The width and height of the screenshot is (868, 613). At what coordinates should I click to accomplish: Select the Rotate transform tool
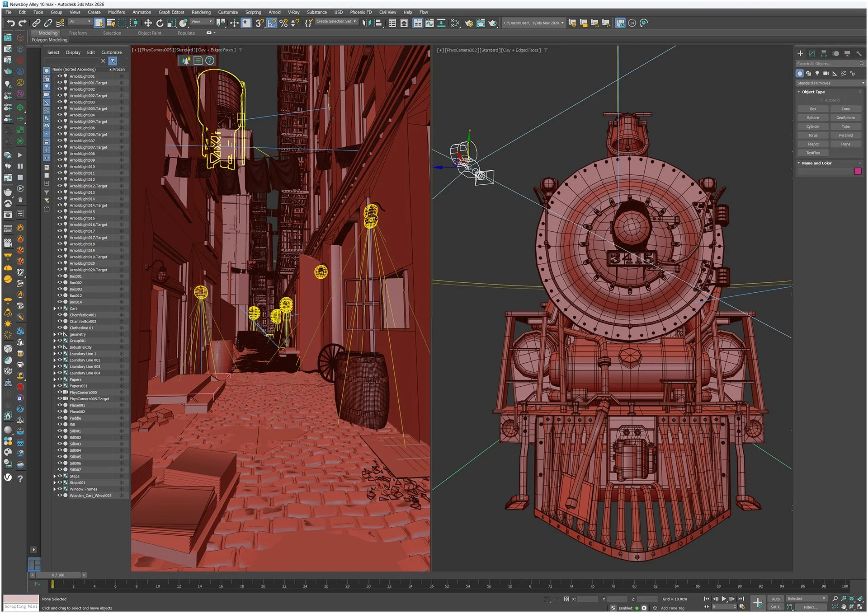160,23
